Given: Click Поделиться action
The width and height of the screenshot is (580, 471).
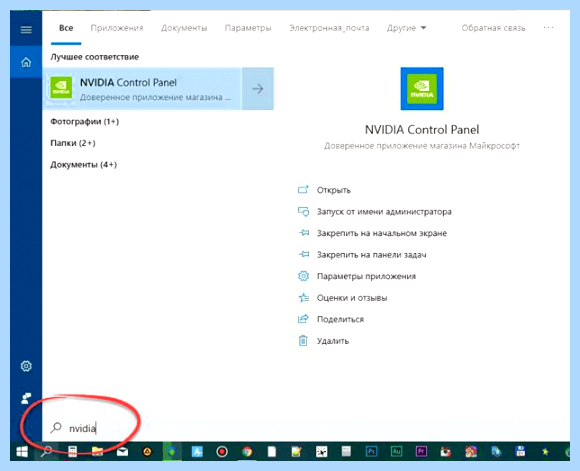Looking at the screenshot, I should coord(340,319).
